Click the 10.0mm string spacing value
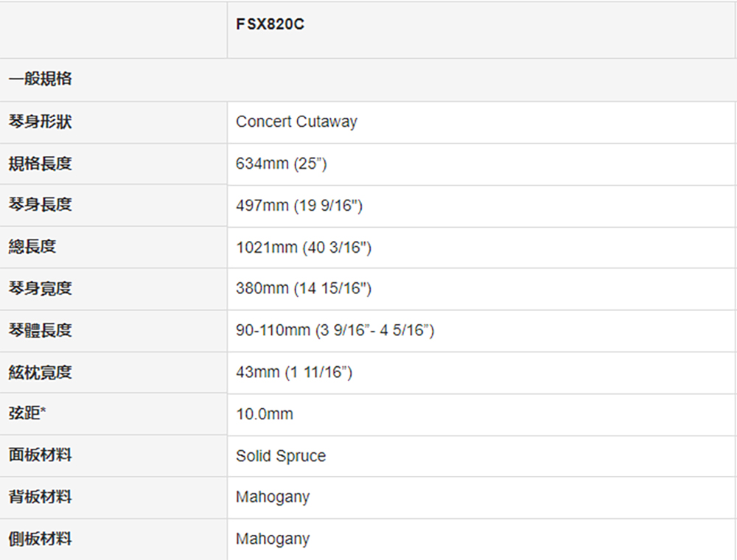Screen dimensions: 737x560 point(265,414)
